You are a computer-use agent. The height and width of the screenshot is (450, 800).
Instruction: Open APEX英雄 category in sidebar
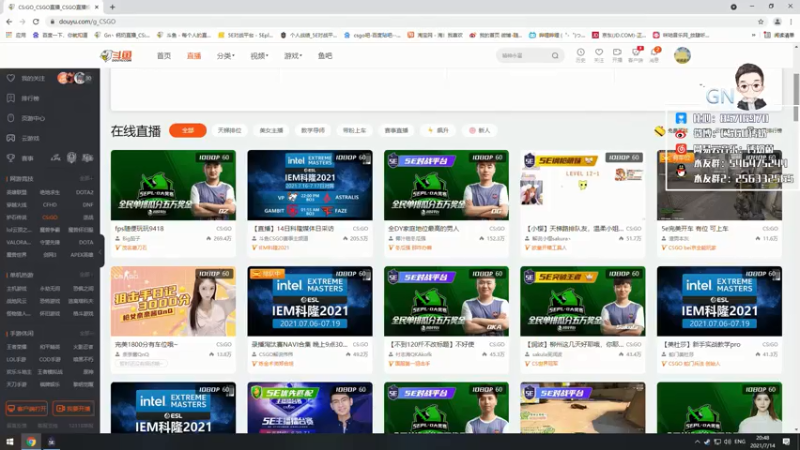[82, 255]
